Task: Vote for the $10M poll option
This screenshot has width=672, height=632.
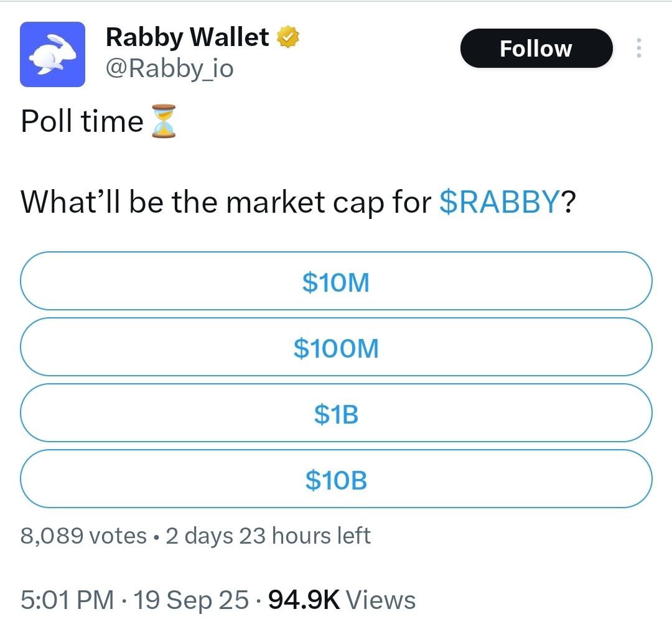Action: [336, 281]
